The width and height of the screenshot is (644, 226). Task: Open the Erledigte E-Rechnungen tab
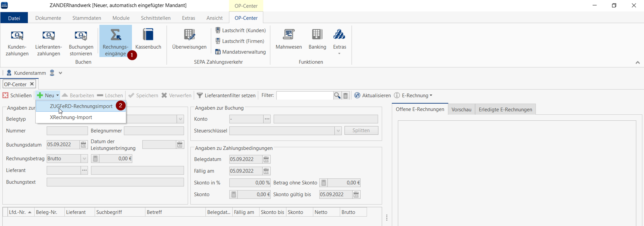click(505, 109)
